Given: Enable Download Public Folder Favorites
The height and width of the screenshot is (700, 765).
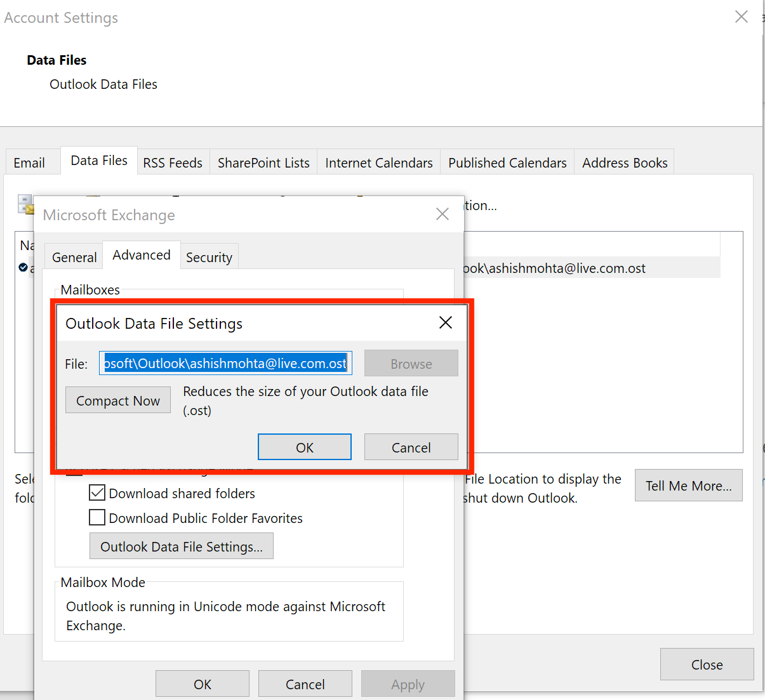Looking at the screenshot, I should [96, 518].
